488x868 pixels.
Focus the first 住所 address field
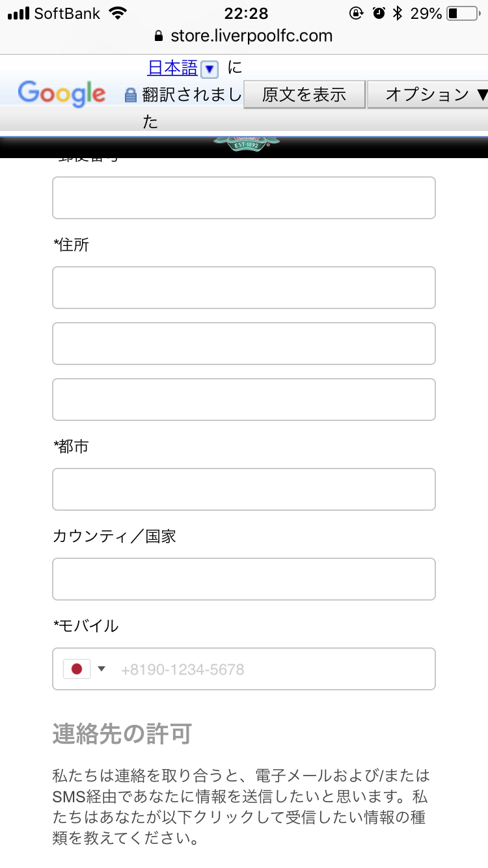(x=244, y=287)
